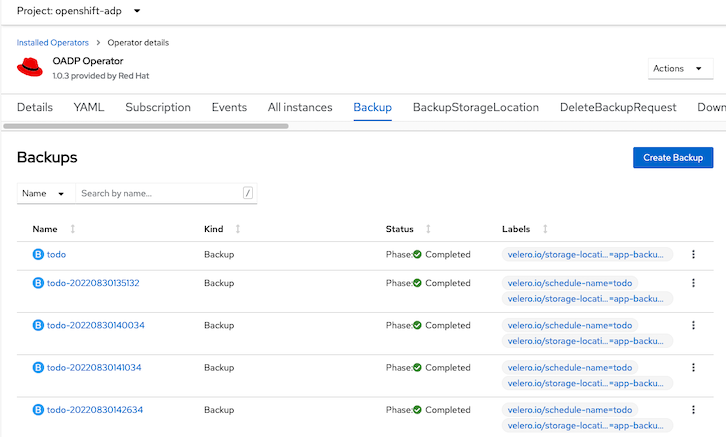Click the B badge beside todo-20220830141034
Image resolution: width=726 pixels, height=437 pixels.
38,367
